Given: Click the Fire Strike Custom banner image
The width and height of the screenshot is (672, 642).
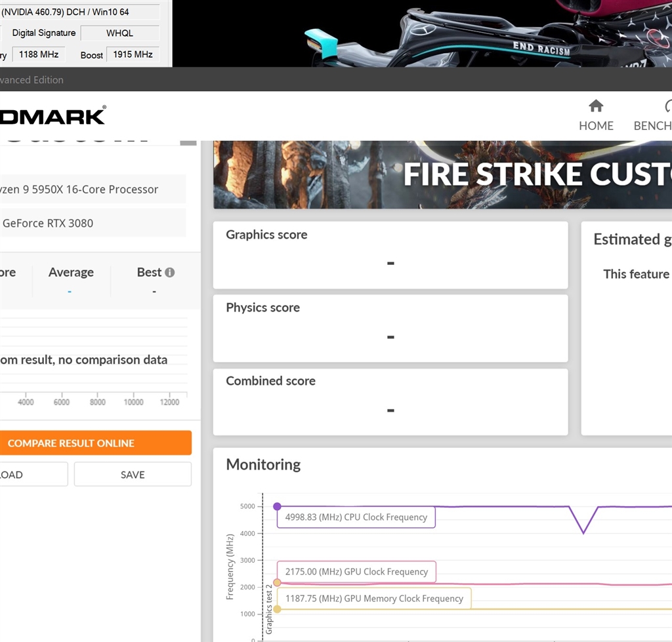Looking at the screenshot, I should (443, 174).
